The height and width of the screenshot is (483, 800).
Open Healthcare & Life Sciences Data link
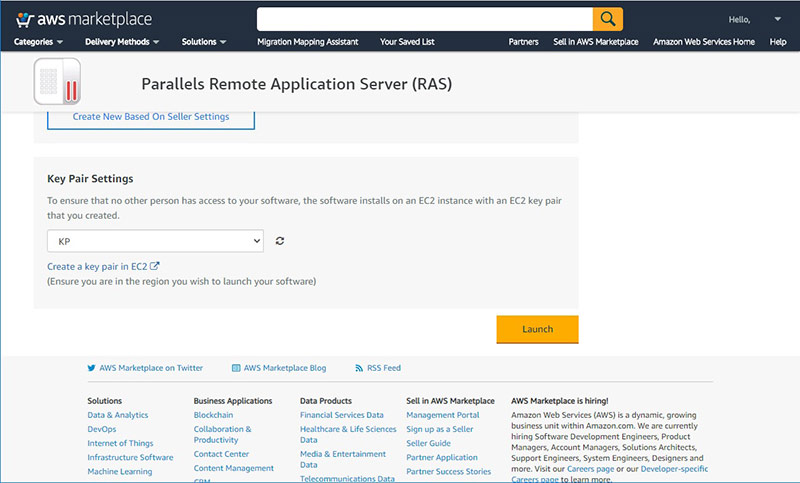coord(348,435)
